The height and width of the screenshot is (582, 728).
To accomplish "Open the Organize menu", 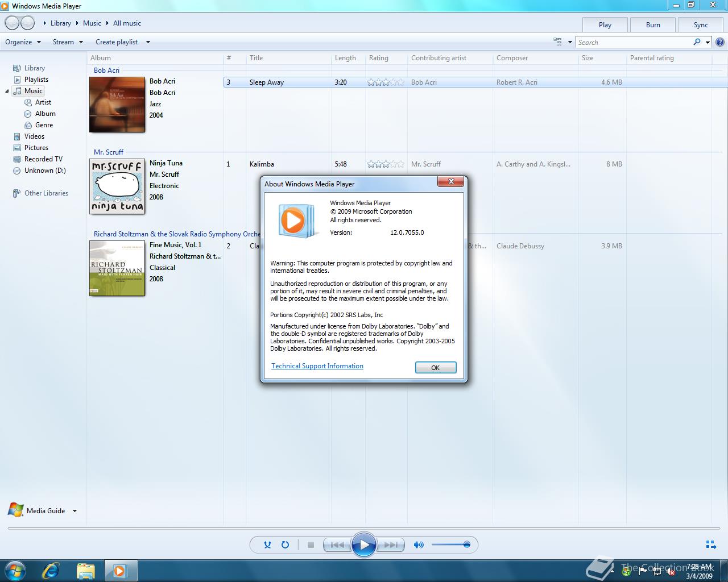I will pyautogui.click(x=23, y=42).
